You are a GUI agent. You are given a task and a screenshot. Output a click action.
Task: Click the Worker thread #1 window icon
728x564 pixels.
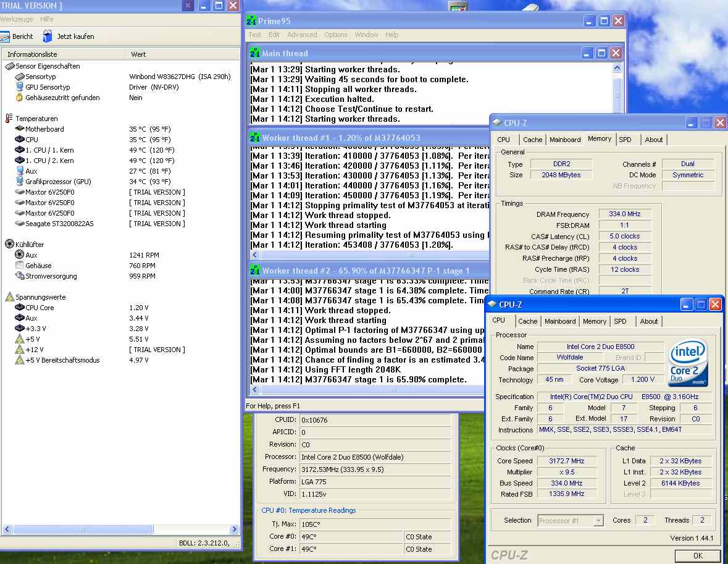click(x=255, y=138)
